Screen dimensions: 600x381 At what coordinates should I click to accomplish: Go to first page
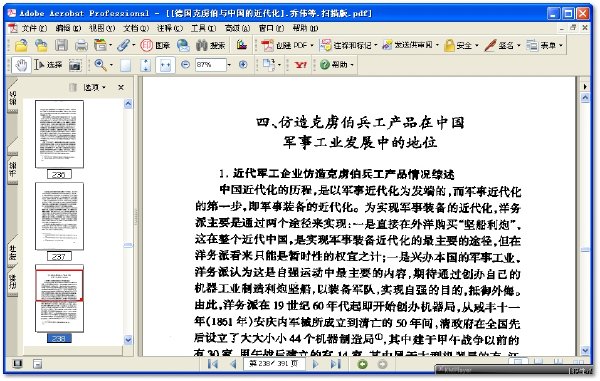tap(213, 364)
